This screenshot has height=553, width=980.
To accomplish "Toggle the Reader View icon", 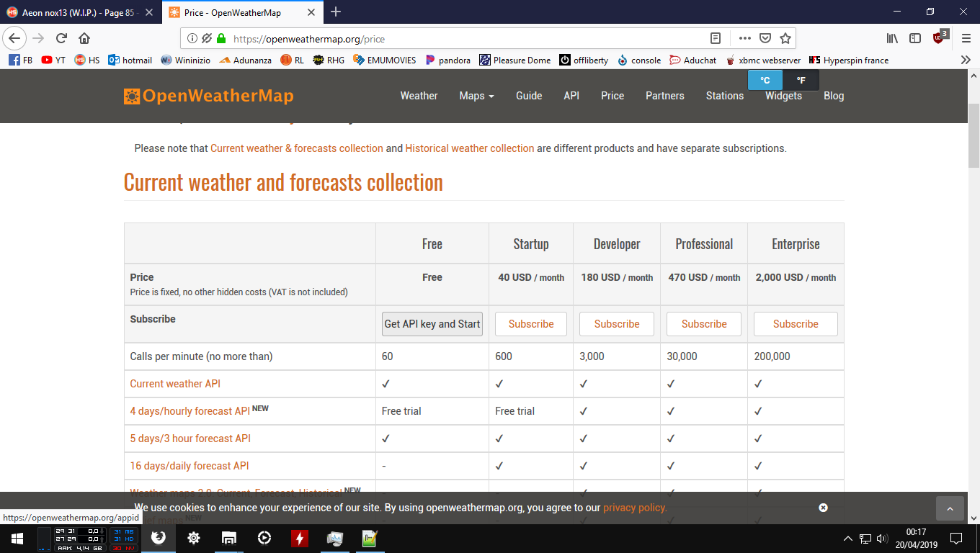I will (x=716, y=38).
